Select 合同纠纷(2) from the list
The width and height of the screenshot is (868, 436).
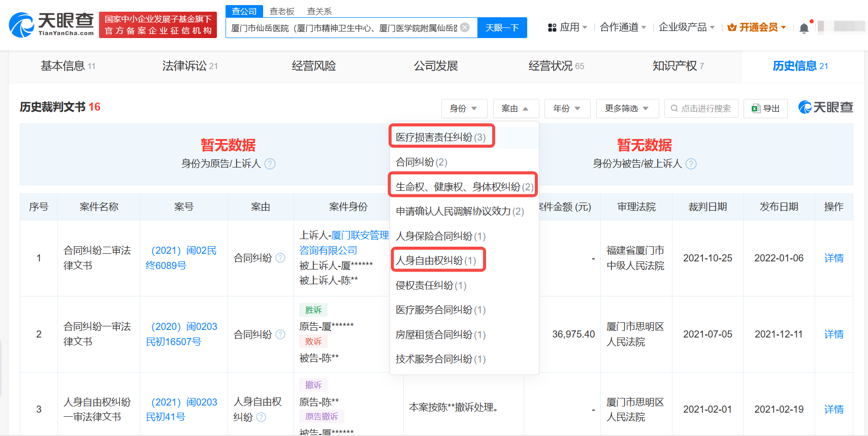[x=422, y=162]
